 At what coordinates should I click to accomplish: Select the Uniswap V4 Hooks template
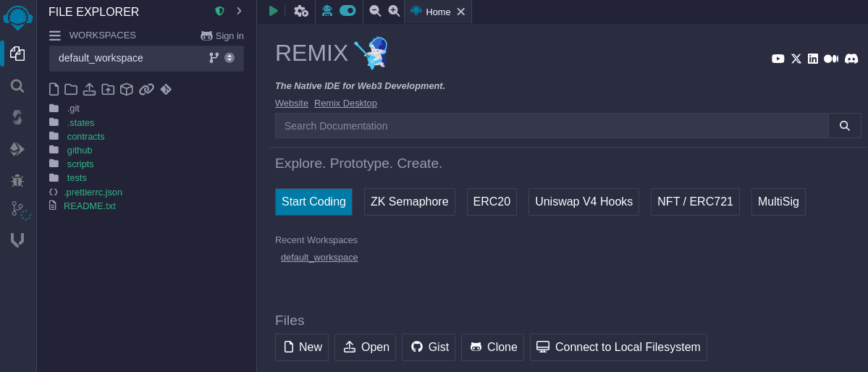(584, 201)
